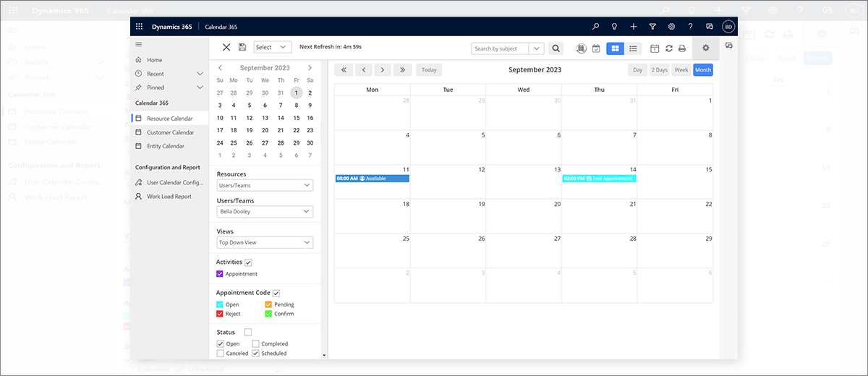Expand the Pinned chevron in the sidebar
The height and width of the screenshot is (376, 868).
pyautogui.click(x=200, y=87)
